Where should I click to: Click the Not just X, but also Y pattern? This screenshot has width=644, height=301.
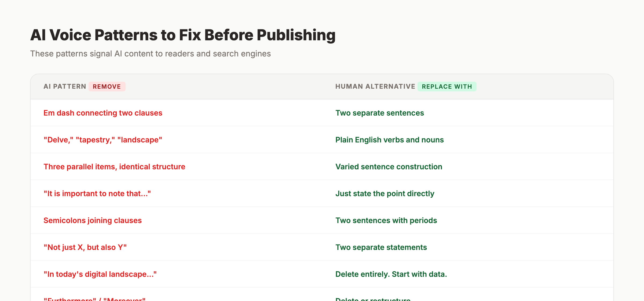pyautogui.click(x=85, y=247)
